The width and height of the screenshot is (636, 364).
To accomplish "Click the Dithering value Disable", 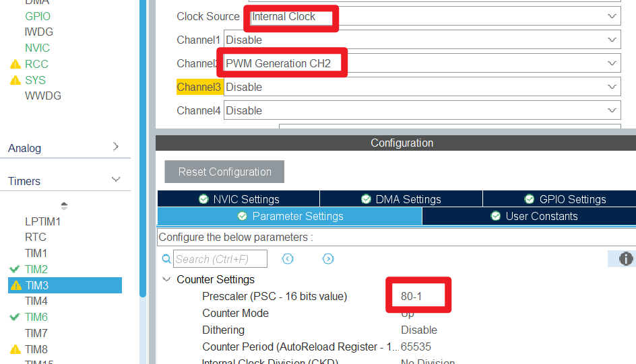I will (x=419, y=330).
